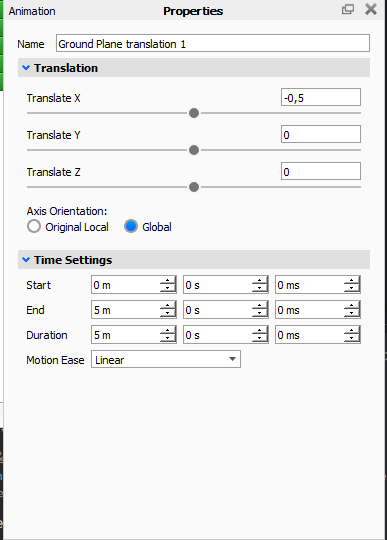This screenshot has height=540, width=387.
Task: Click the Translate Z slider handle
Action: [x=194, y=187]
